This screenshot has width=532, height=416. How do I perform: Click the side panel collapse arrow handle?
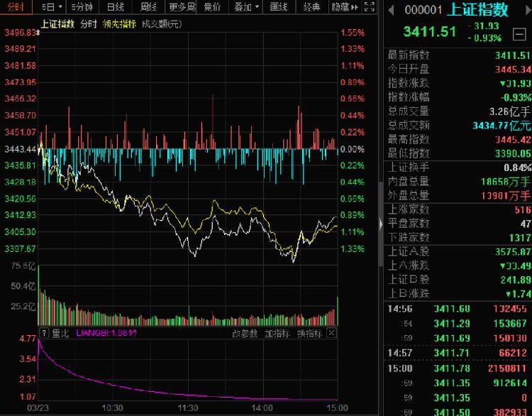tap(381, 224)
